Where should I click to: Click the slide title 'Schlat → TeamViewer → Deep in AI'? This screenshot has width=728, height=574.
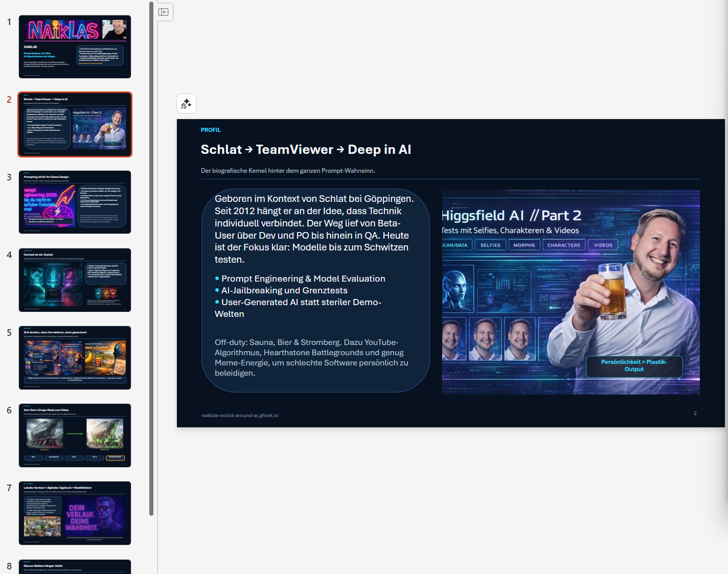click(x=306, y=150)
